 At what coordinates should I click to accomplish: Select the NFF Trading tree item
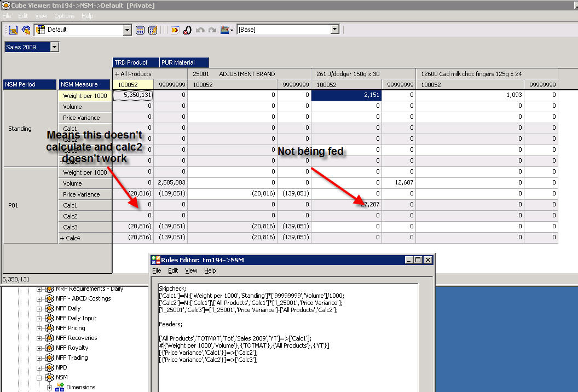(x=72, y=358)
